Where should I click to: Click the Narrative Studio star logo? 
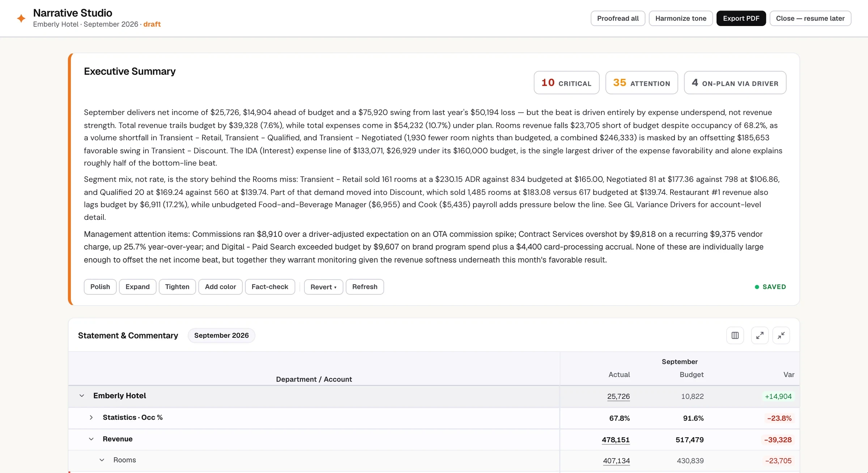(21, 18)
